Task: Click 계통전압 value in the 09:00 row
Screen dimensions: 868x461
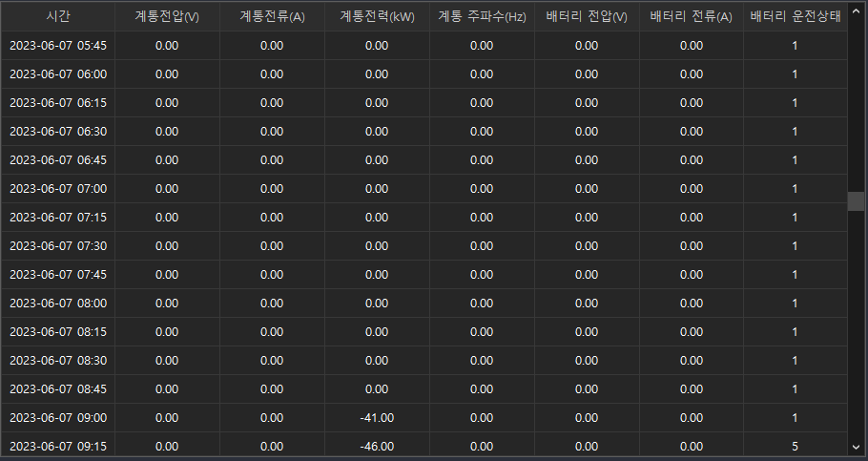Action: click(x=167, y=418)
